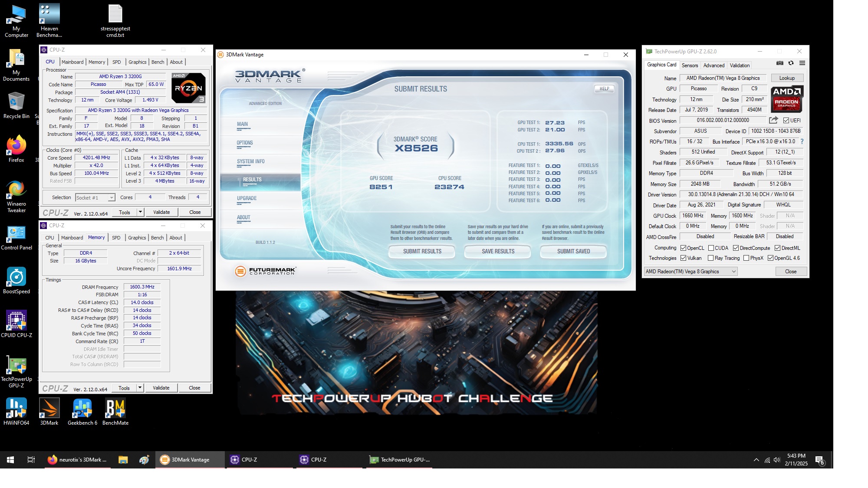Launch Geekbench 6 desktop shortcut
The image size is (868, 488).
pyautogui.click(x=82, y=412)
